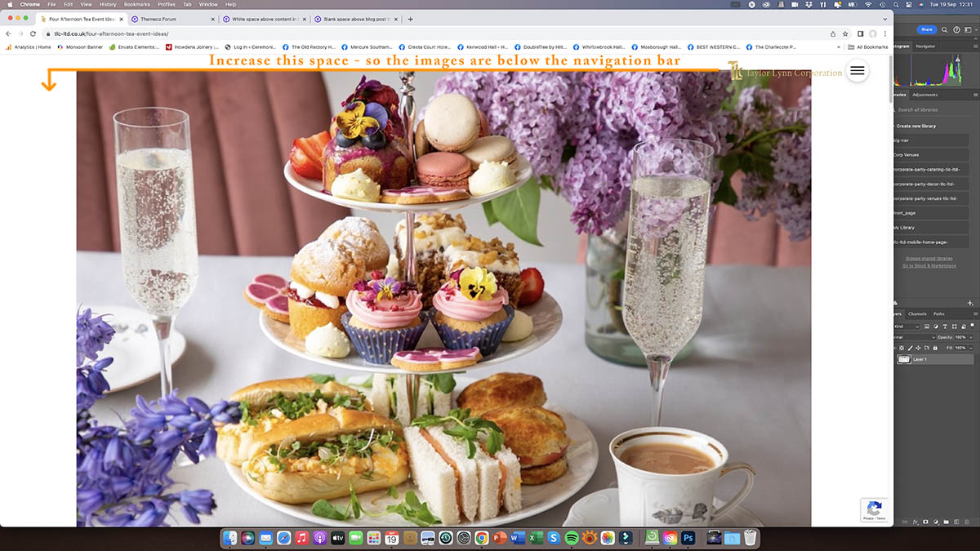Viewport: 980px width, 551px height.
Task: Open Photoshop help question-mark icon
Action: (x=955, y=29)
